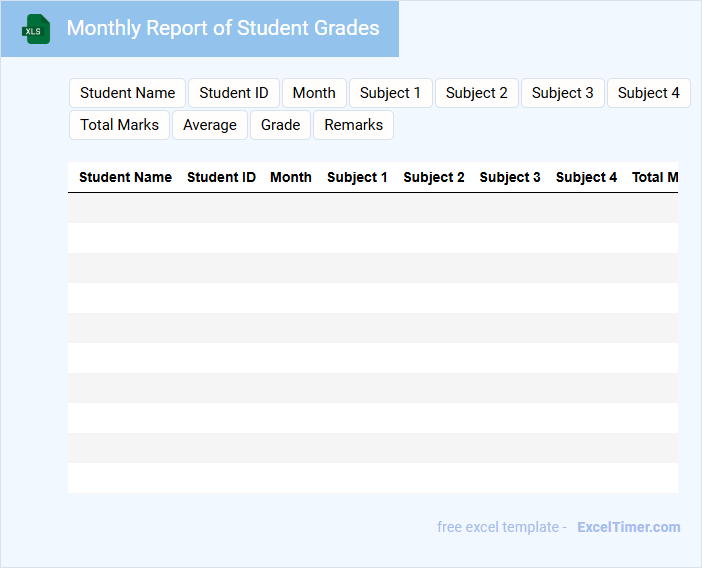
Task: Open the ExcelTimer.com link
Action: pos(629,527)
